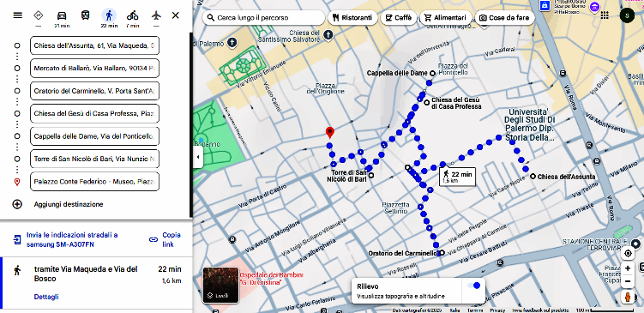Click the Cerca lungo il percorso field

coord(263,18)
